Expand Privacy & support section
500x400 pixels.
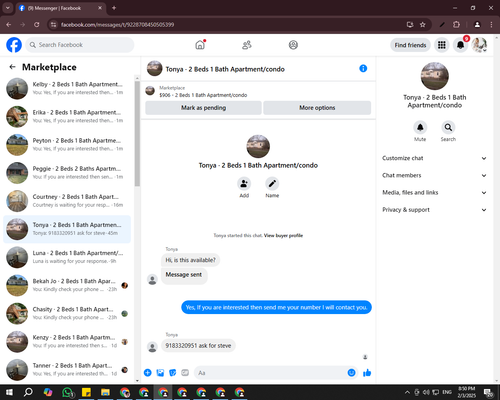click(x=434, y=210)
